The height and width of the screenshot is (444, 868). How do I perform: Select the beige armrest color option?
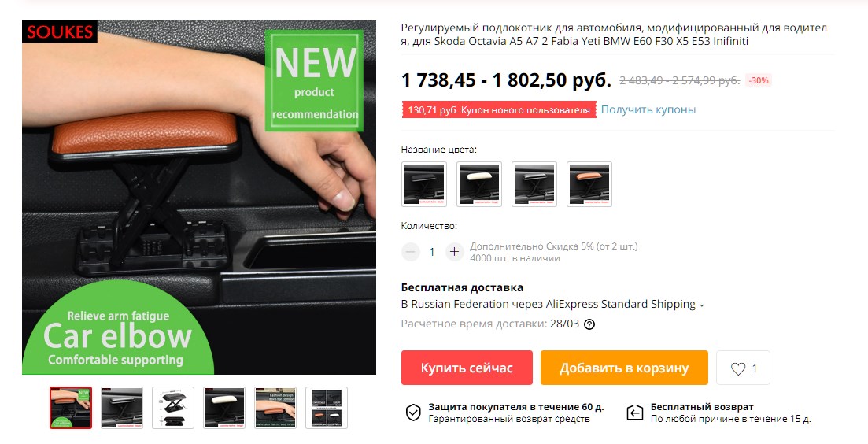click(x=479, y=184)
